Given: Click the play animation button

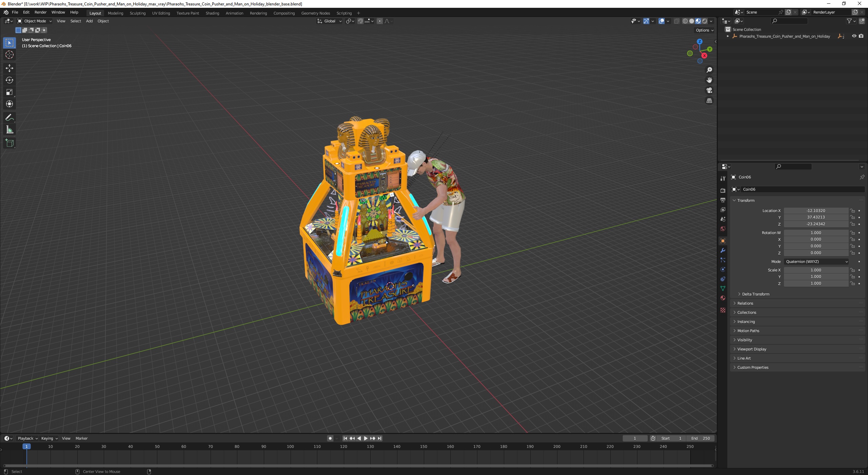Looking at the screenshot, I should click(x=366, y=438).
